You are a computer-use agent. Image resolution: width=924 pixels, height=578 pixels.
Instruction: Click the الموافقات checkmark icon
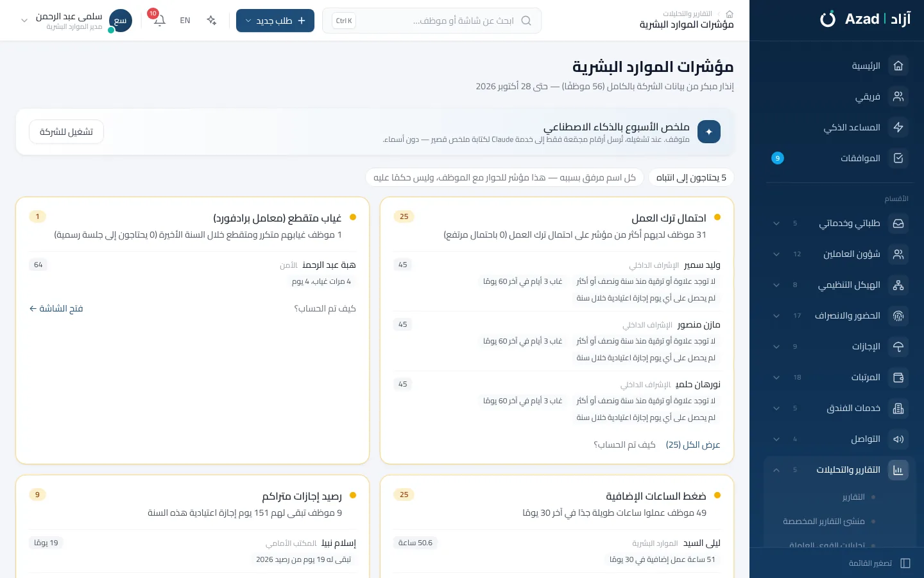[898, 158]
